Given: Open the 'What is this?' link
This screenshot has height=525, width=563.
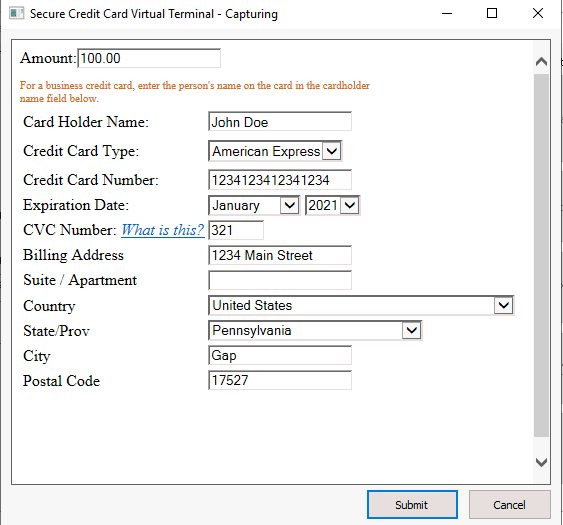Looking at the screenshot, I should click(163, 230).
